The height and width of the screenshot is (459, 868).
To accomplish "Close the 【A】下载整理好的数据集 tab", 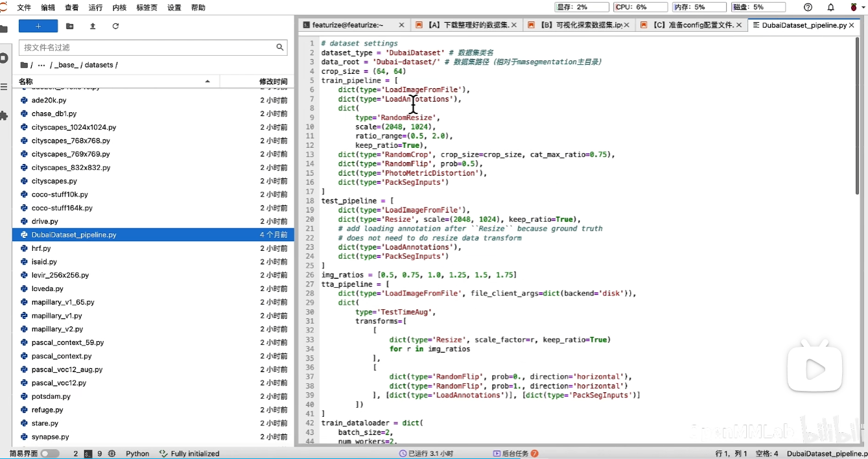I will pyautogui.click(x=514, y=25).
